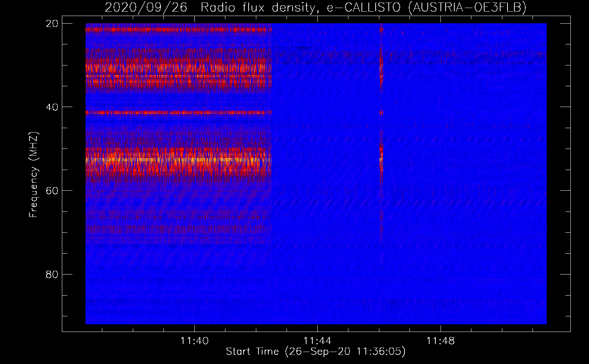
Task: Click the 60 frequency tick label
Action: (x=52, y=191)
